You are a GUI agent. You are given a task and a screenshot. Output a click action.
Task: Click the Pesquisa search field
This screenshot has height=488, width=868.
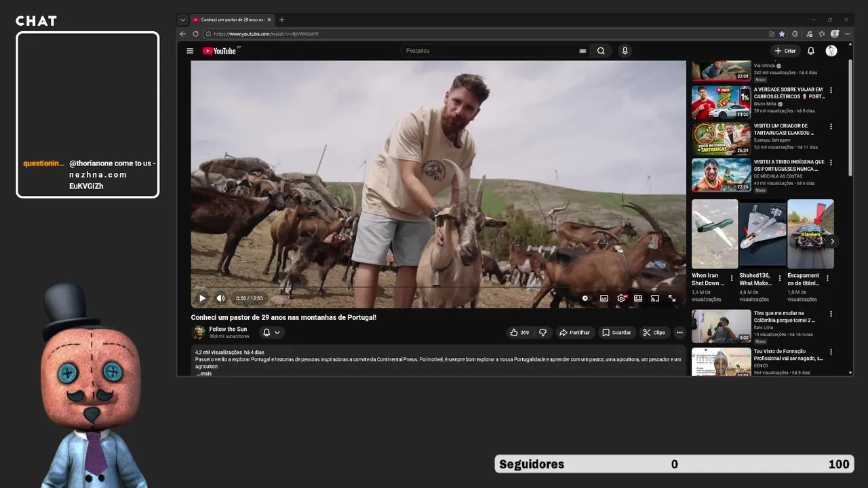pyautogui.click(x=487, y=51)
